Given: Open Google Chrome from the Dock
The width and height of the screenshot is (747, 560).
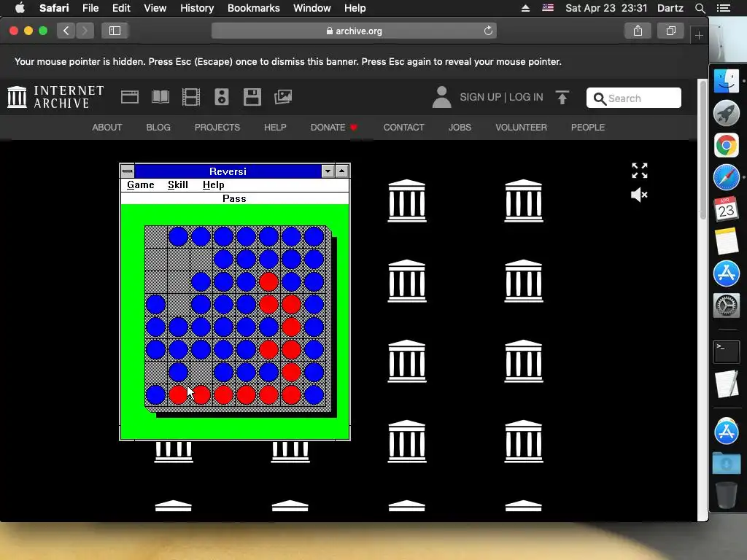Looking at the screenshot, I should pos(726,145).
